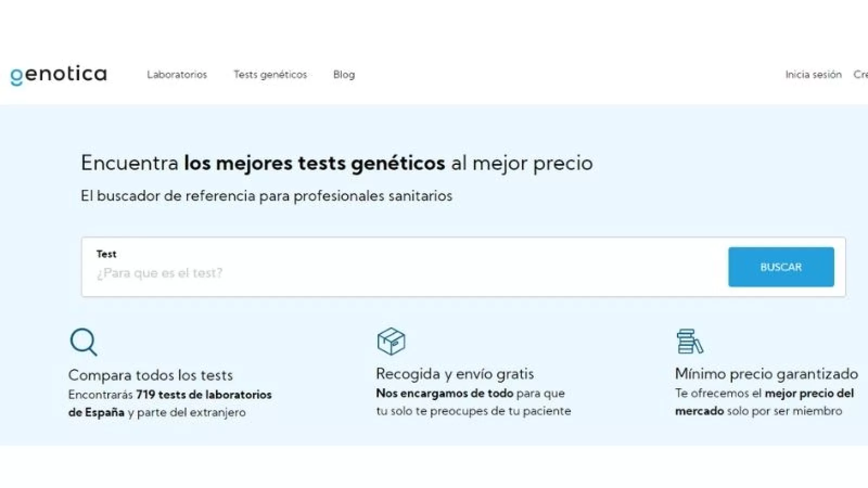The image size is (868, 488).
Task: Click the 'Encuentra los mejores tests genéticos' headline
Action: tap(336, 163)
